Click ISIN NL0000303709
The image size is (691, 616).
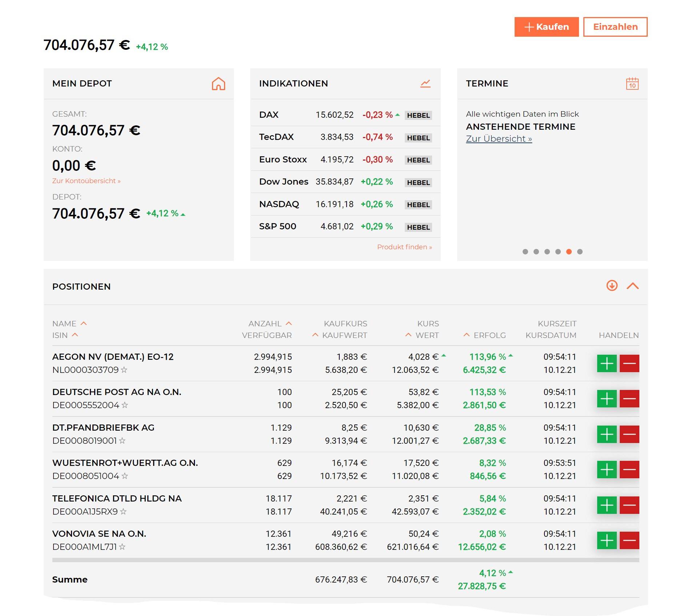click(x=85, y=370)
